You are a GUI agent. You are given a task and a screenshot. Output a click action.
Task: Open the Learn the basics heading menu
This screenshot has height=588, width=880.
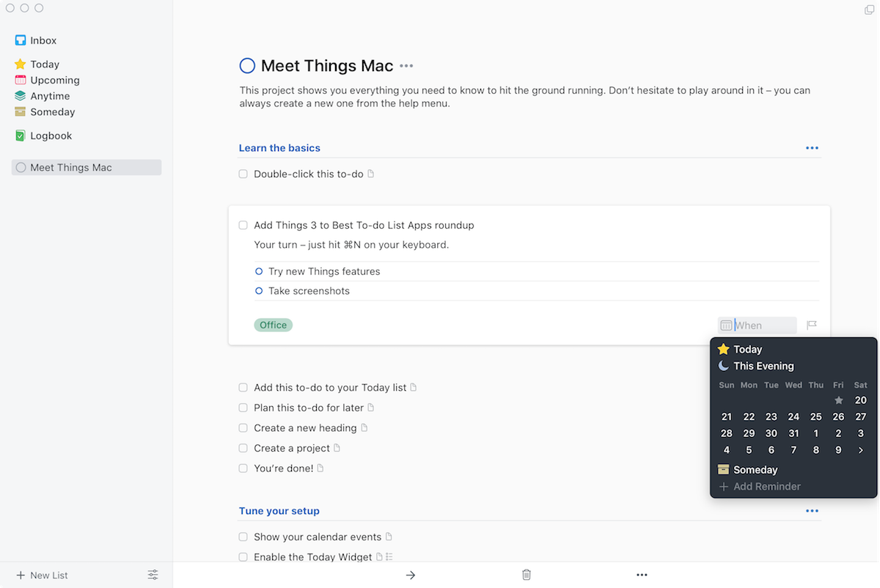(812, 147)
